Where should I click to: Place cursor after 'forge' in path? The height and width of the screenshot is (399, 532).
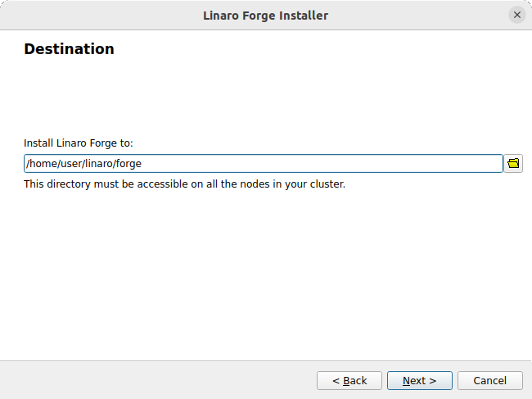click(142, 163)
